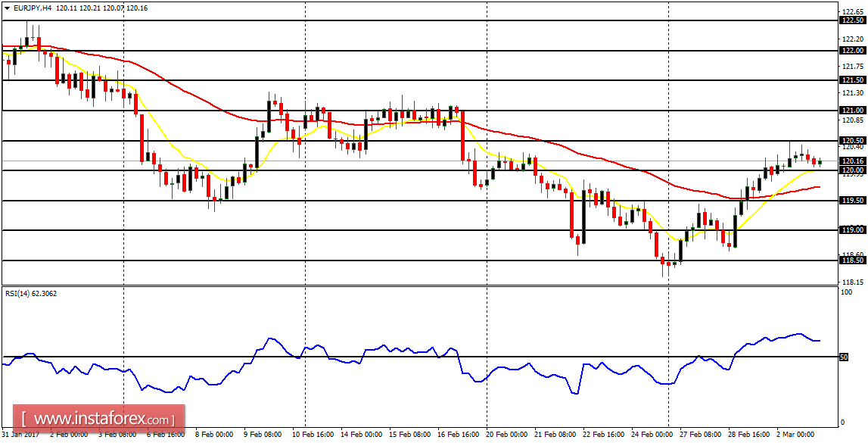Select the 118.50 price level marker
The width and height of the screenshot is (868, 443).
[x=853, y=260]
